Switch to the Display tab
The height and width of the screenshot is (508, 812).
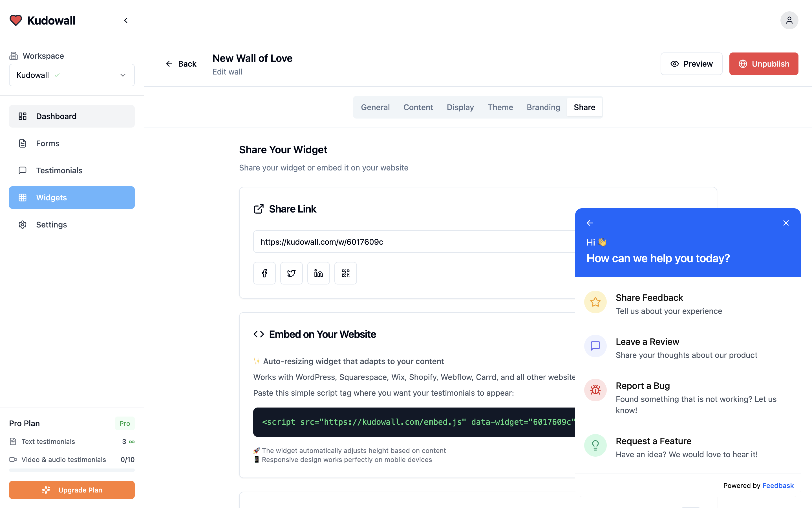[x=460, y=107]
